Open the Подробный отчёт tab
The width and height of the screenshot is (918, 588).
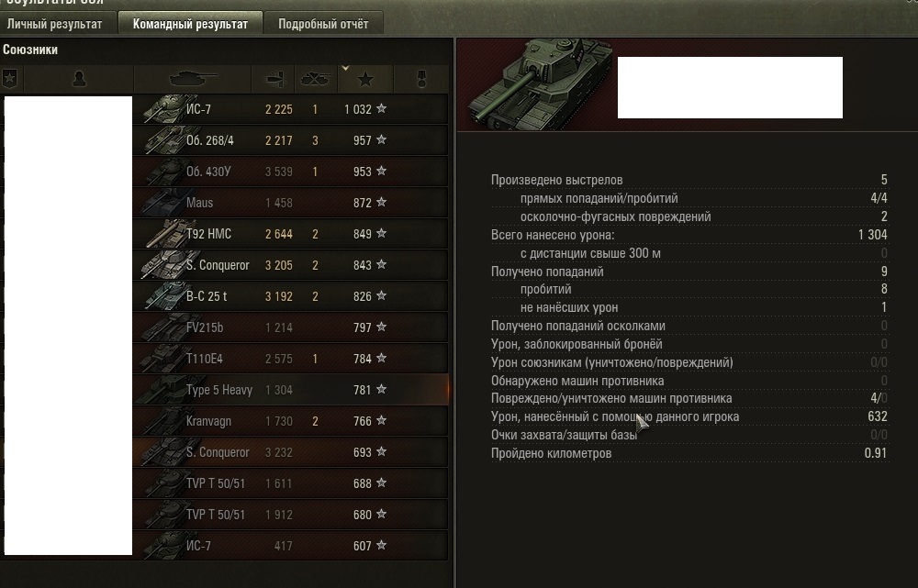323,24
